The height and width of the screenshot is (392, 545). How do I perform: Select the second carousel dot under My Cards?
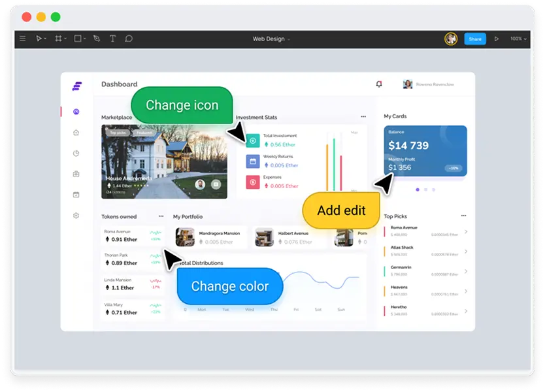(x=425, y=189)
